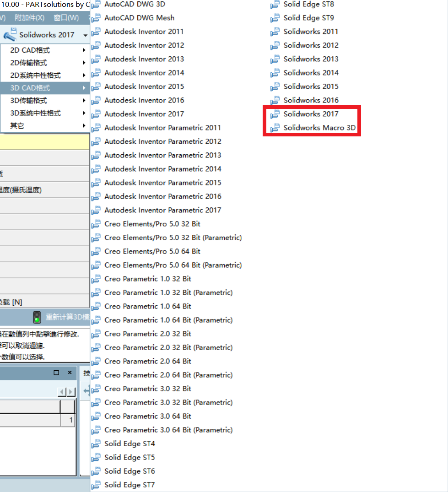The width and height of the screenshot is (448, 492).
Task: Click icon beside Creo Parametric 3.0 32 Bit
Action: click(96, 389)
